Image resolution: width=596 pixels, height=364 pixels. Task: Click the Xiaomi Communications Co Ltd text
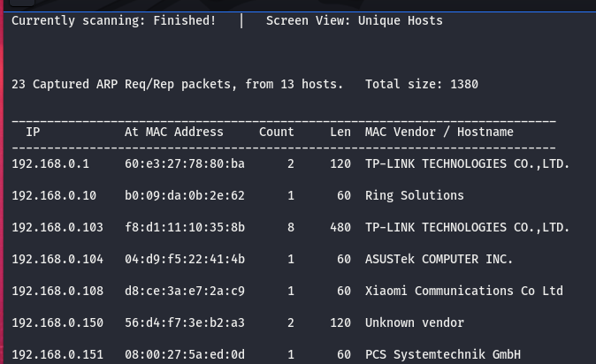tap(463, 291)
